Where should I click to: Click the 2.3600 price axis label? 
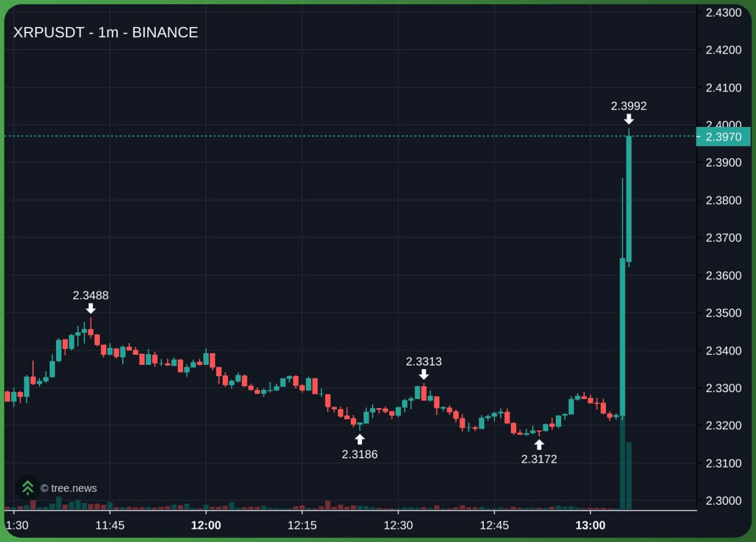coord(724,276)
